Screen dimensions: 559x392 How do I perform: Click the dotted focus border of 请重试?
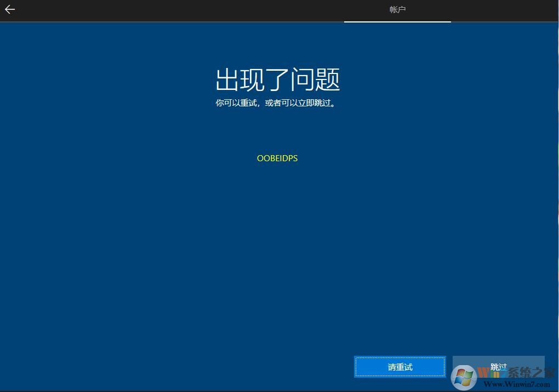400,358
